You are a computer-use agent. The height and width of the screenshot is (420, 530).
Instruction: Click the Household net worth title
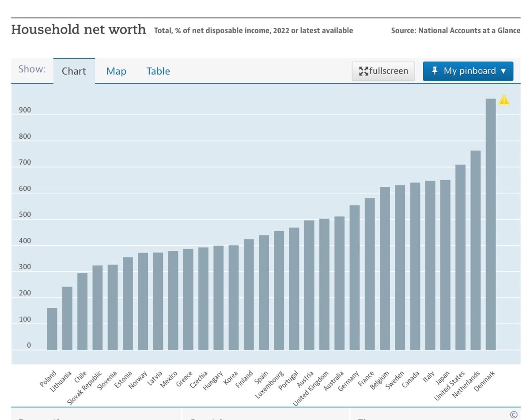tap(79, 29)
